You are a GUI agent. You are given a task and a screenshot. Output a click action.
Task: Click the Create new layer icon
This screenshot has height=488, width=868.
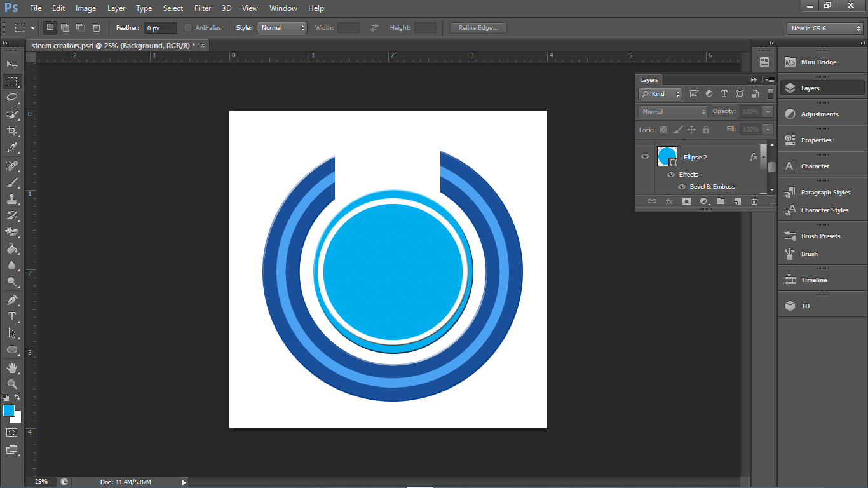tap(738, 201)
